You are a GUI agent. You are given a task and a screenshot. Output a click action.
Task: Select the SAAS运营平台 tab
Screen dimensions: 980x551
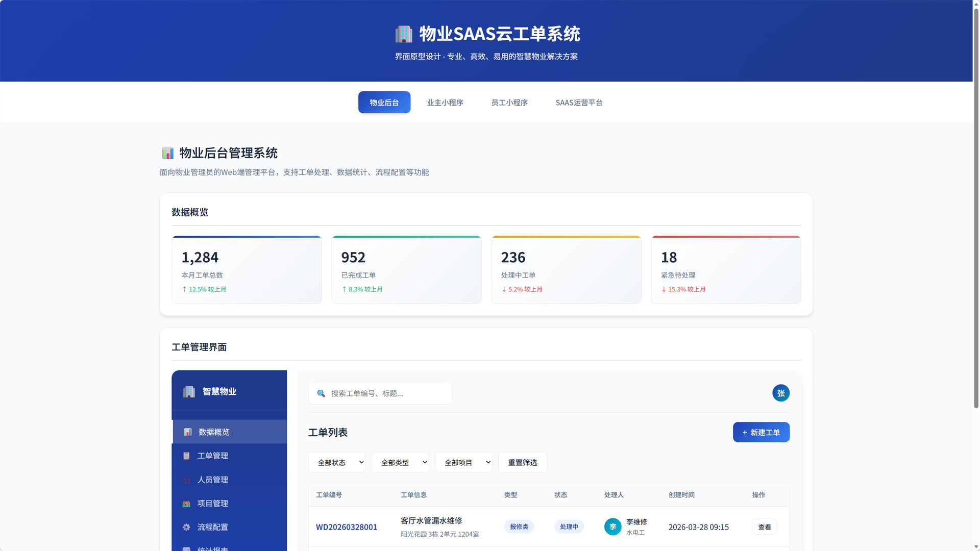[x=579, y=103]
